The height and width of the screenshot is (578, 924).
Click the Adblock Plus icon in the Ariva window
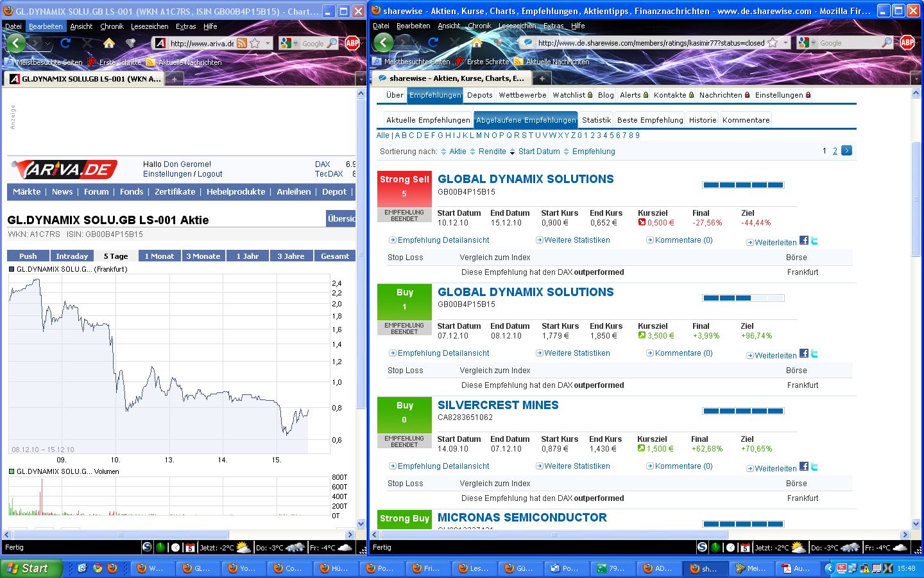tap(352, 43)
